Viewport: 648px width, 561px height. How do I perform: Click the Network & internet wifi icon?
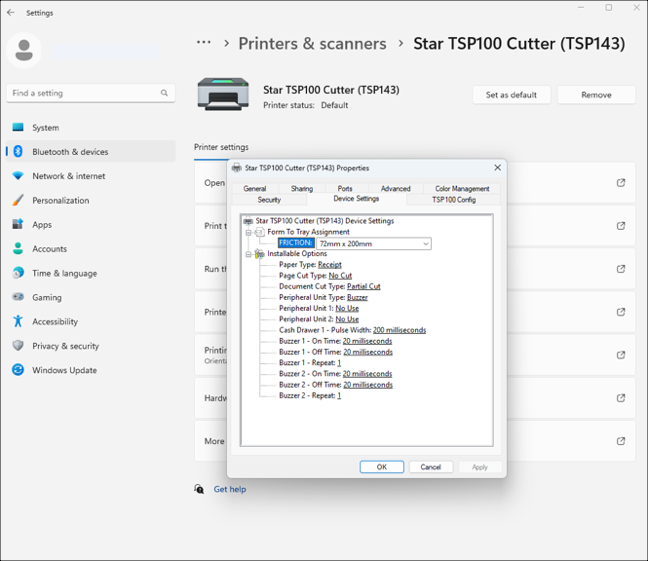tap(18, 176)
